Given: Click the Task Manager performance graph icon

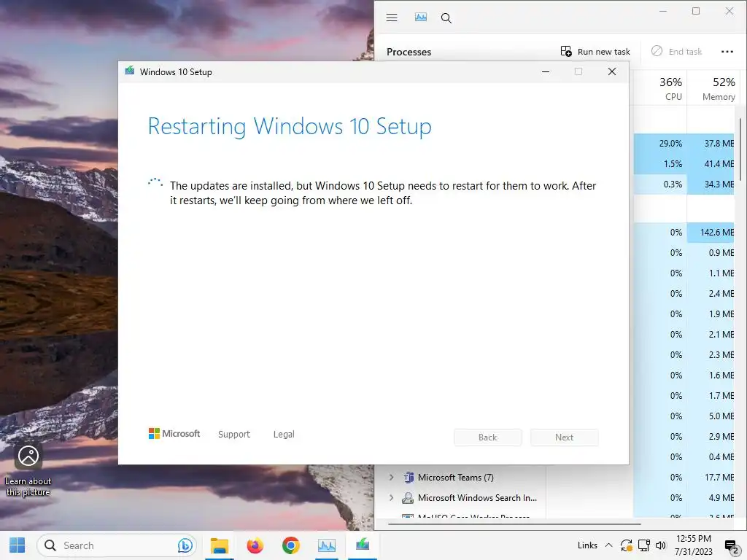Looking at the screenshot, I should pyautogui.click(x=421, y=17).
